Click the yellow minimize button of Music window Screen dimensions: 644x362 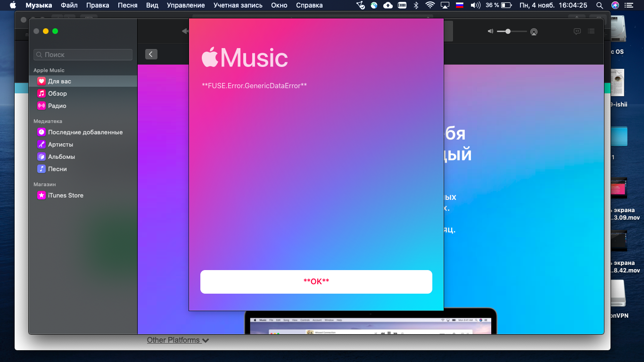[46, 31]
